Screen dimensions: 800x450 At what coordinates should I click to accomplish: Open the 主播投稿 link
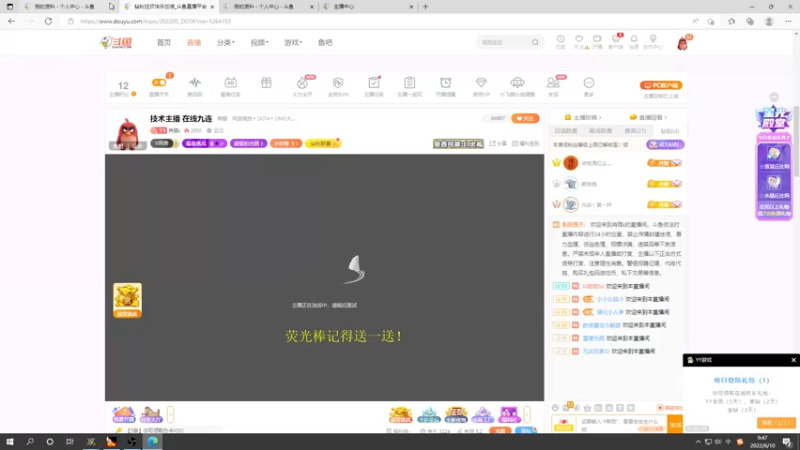[x=583, y=117]
